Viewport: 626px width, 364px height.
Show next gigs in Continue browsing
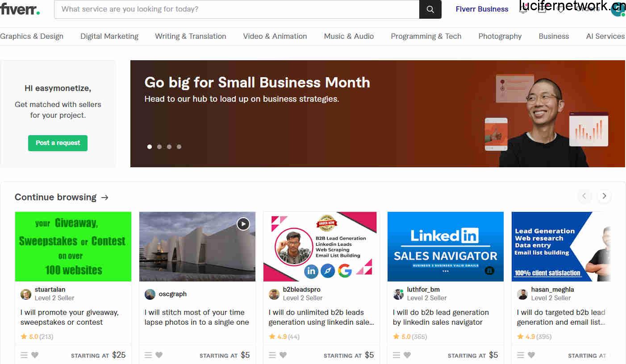pyautogui.click(x=604, y=196)
